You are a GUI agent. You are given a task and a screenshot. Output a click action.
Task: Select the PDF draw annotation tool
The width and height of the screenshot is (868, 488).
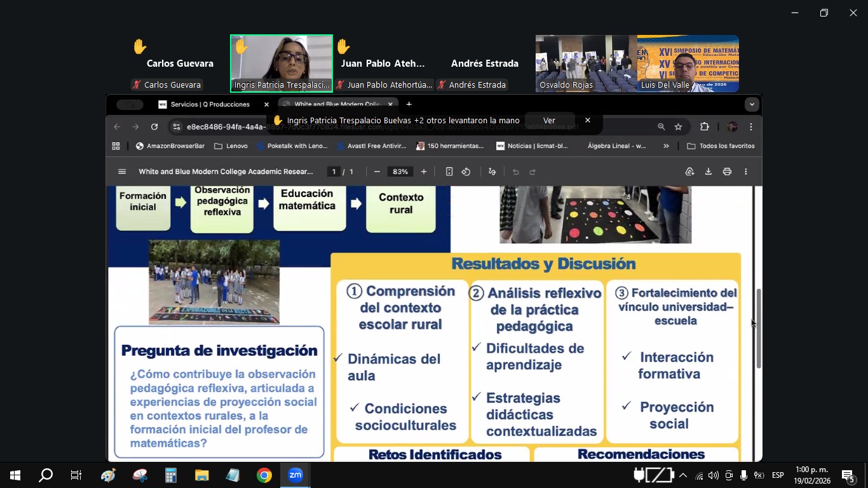click(x=492, y=172)
